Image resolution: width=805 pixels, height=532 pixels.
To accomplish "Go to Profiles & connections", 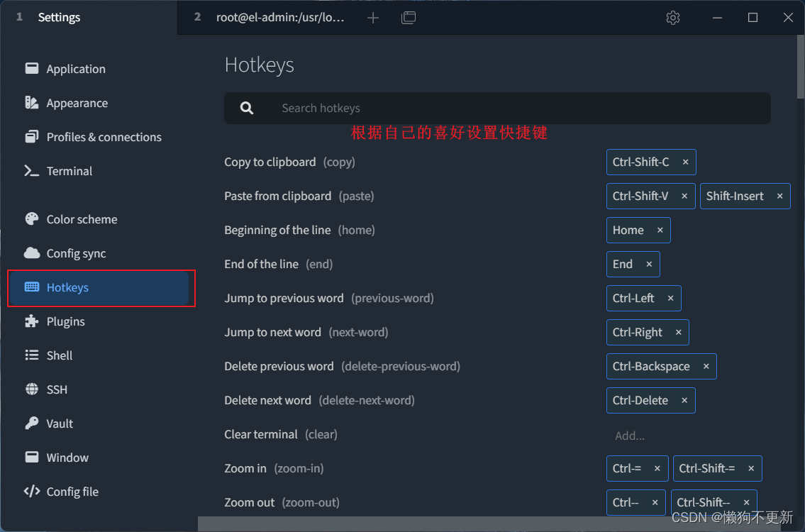I will click(98, 137).
